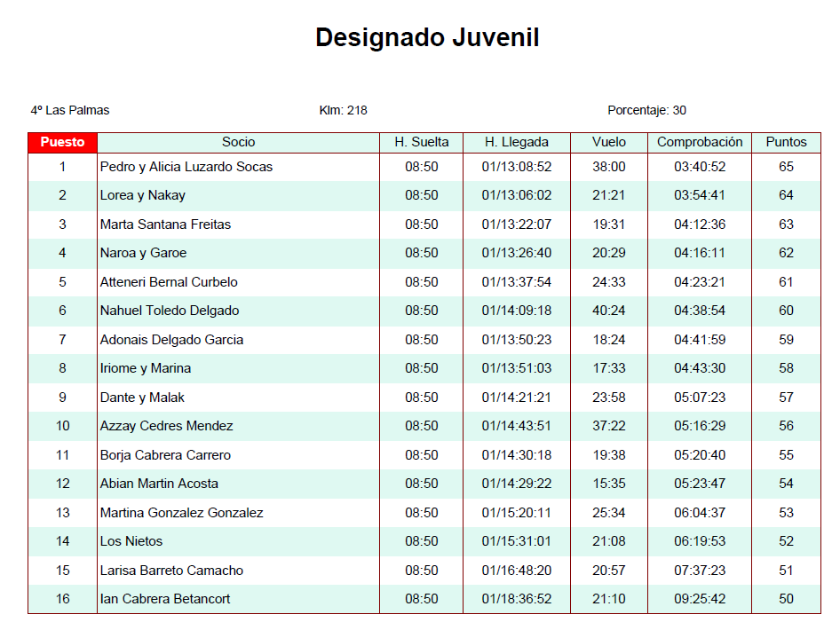
Task: Click the 'Puntos' column header
Action: pos(786,142)
